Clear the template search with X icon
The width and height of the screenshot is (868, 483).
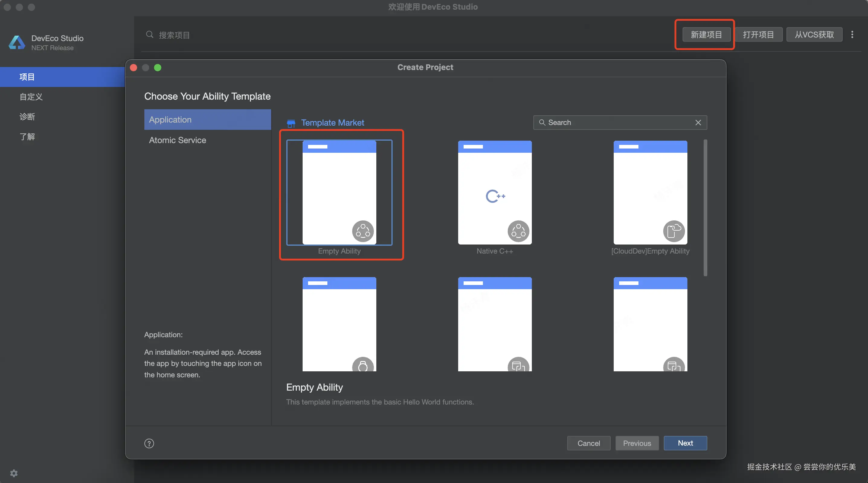click(x=698, y=123)
